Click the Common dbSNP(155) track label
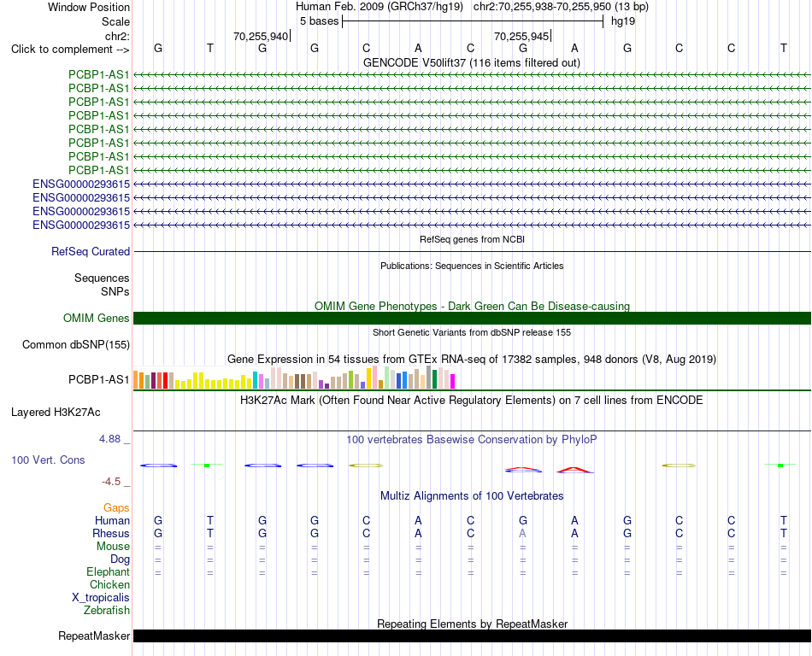 pos(76,344)
